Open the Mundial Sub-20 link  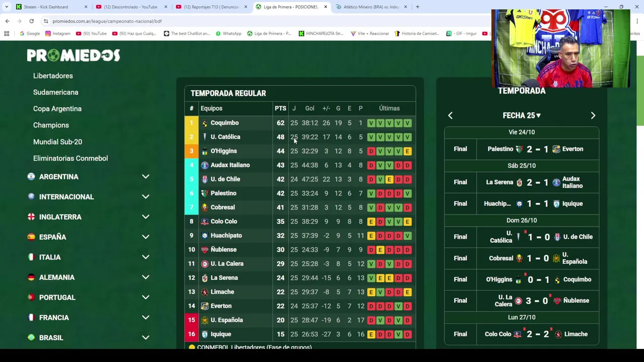point(57,142)
